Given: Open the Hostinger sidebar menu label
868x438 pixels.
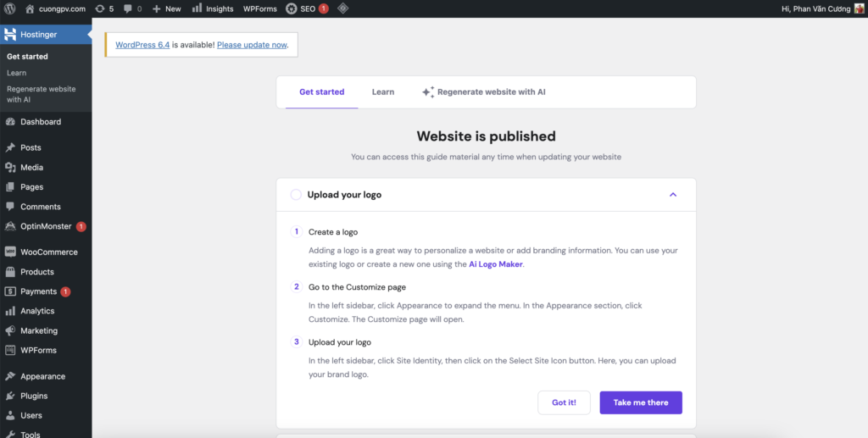Looking at the screenshot, I should [x=39, y=34].
